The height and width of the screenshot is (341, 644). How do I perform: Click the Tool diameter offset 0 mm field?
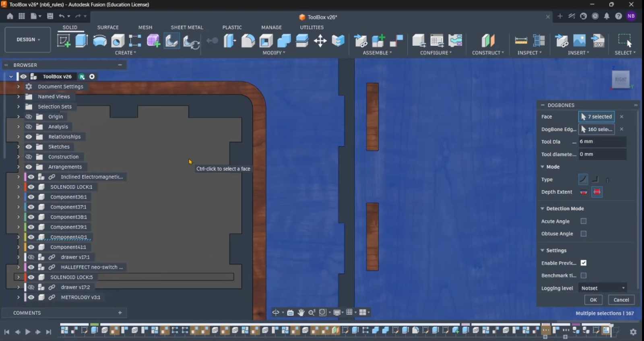coord(603,154)
